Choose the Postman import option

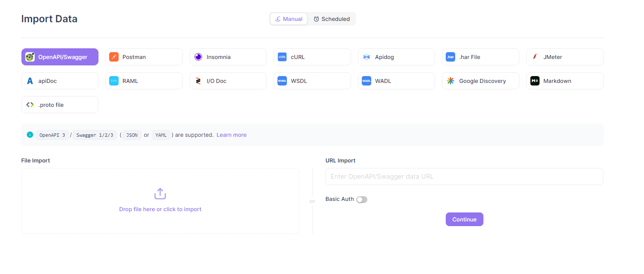[x=144, y=57]
